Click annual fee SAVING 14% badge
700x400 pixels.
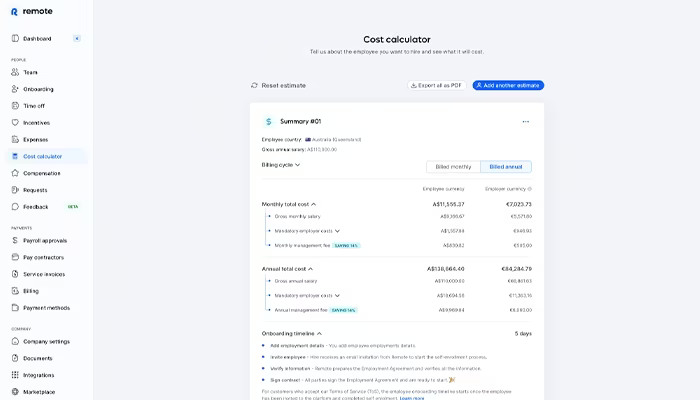click(x=343, y=310)
